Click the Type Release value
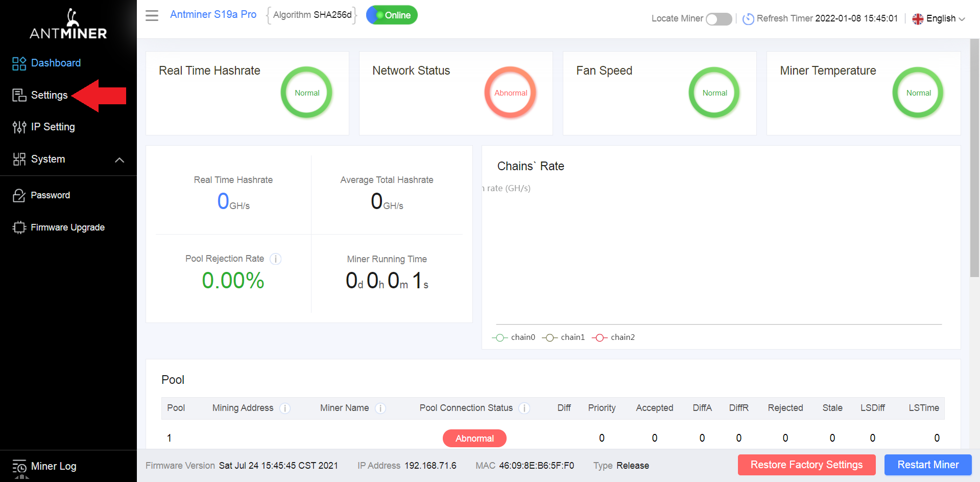Image resolution: width=980 pixels, height=482 pixels. [633, 466]
